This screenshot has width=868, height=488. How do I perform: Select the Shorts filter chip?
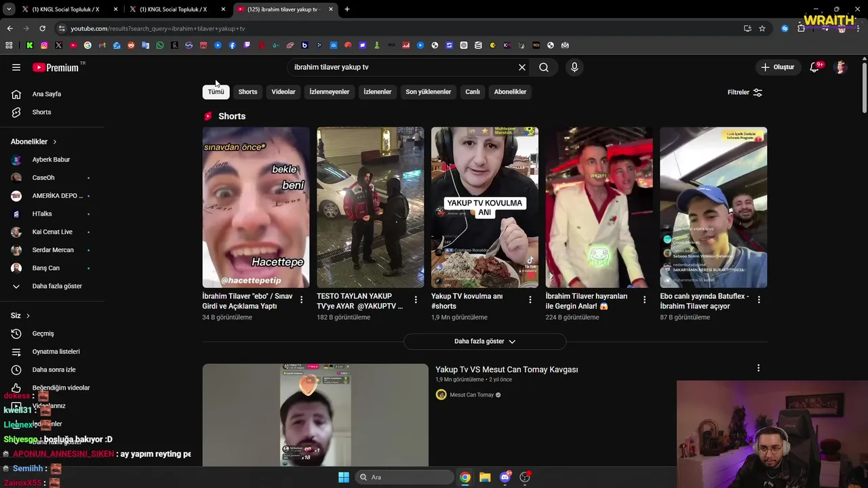pyautogui.click(x=248, y=91)
